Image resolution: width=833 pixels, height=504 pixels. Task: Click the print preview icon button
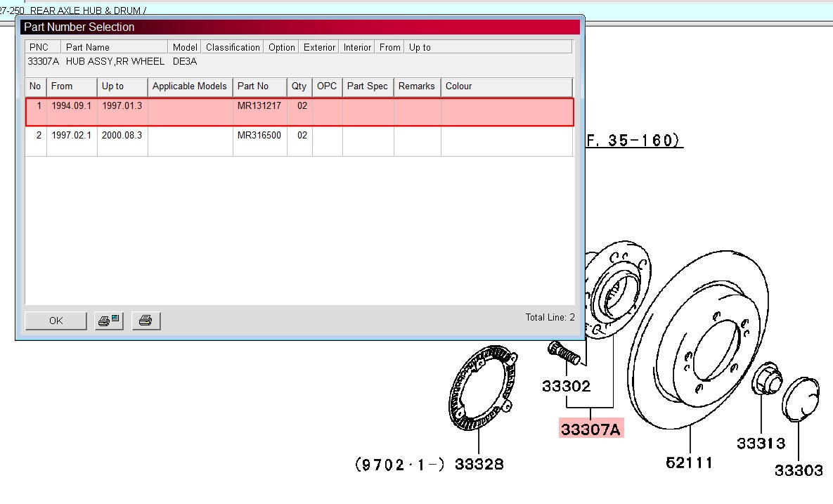tap(109, 321)
